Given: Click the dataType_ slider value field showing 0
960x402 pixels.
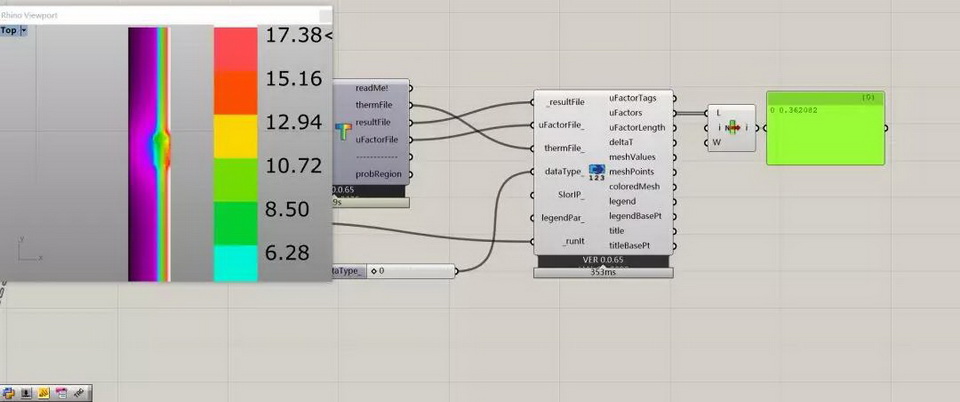Looking at the screenshot, I should (410, 271).
